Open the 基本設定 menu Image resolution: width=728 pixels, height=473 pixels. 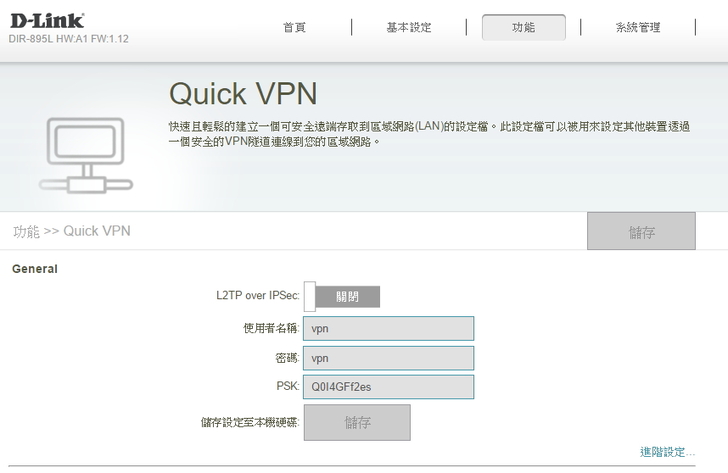pyautogui.click(x=408, y=28)
